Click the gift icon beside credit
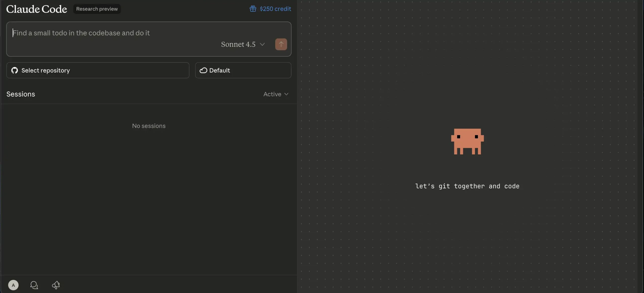The width and height of the screenshot is (644, 293). click(x=253, y=9)
